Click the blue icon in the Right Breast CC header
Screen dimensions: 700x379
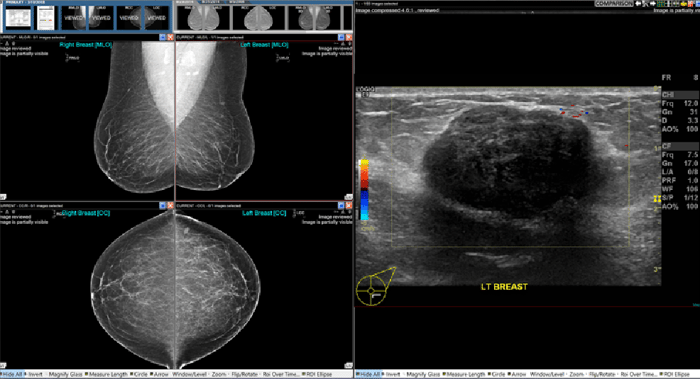point(162,205)
